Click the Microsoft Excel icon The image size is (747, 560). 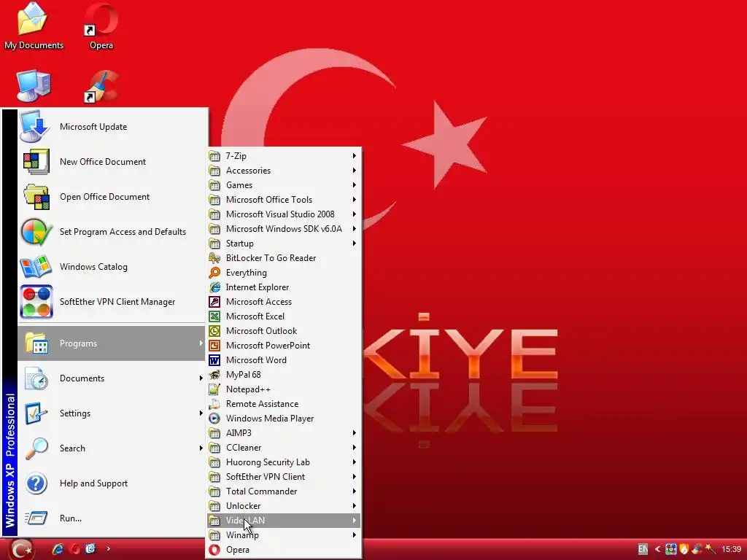[x=215, y=316]
